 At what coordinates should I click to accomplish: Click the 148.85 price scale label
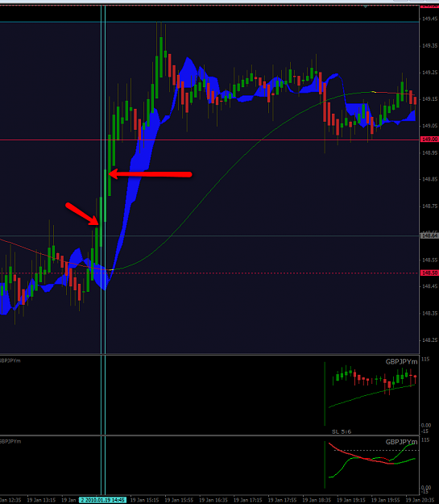pyautogui.click(x=429, y=179)
